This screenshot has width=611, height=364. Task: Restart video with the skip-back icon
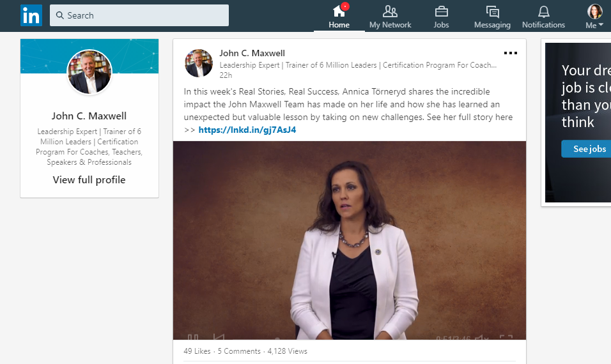coord(219,338)
